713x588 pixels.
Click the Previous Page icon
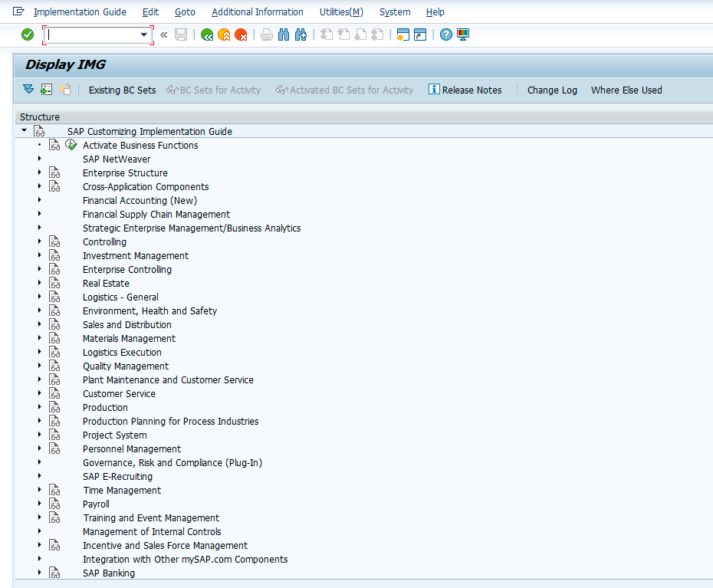point(343,34)
